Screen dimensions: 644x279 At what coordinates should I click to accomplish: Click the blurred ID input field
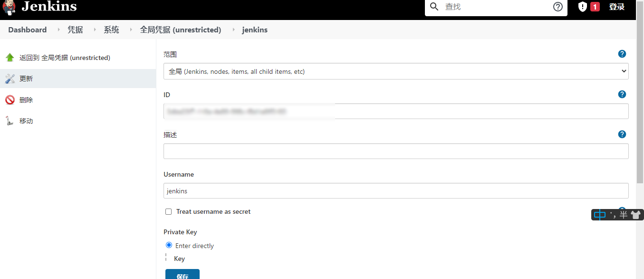point(396,111)
